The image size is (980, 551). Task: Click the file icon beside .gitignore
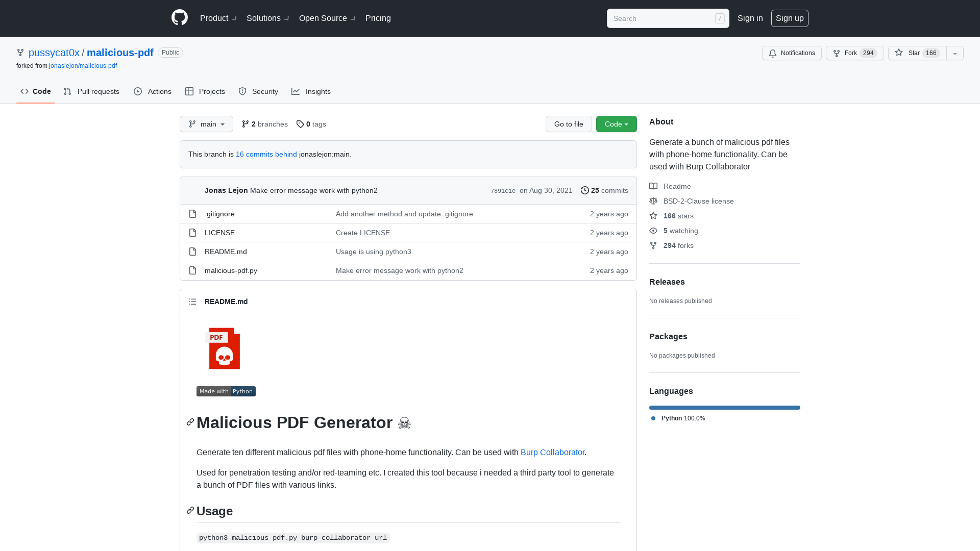192,214
